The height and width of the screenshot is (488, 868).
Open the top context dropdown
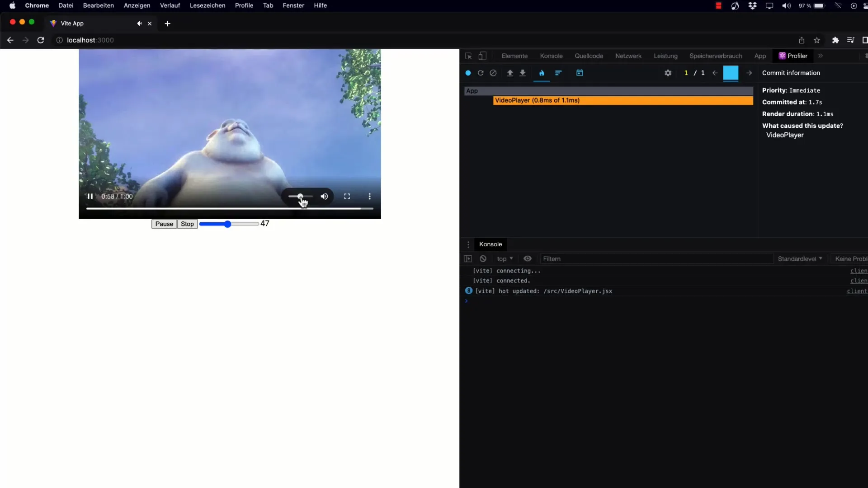tap(505, 259)
